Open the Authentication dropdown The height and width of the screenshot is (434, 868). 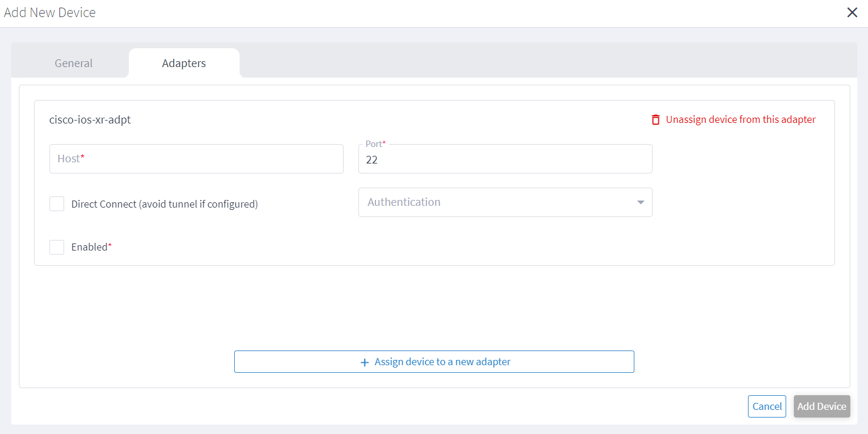tap(498, 202)
